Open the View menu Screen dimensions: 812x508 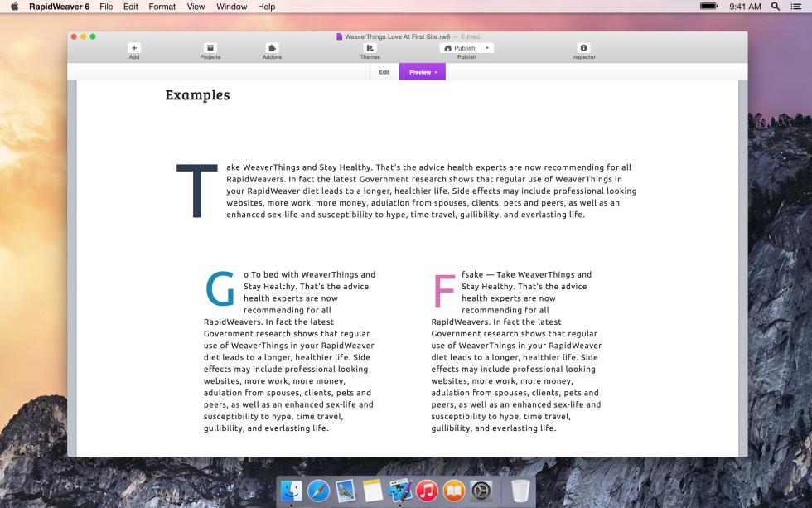[x=196, y=7]
